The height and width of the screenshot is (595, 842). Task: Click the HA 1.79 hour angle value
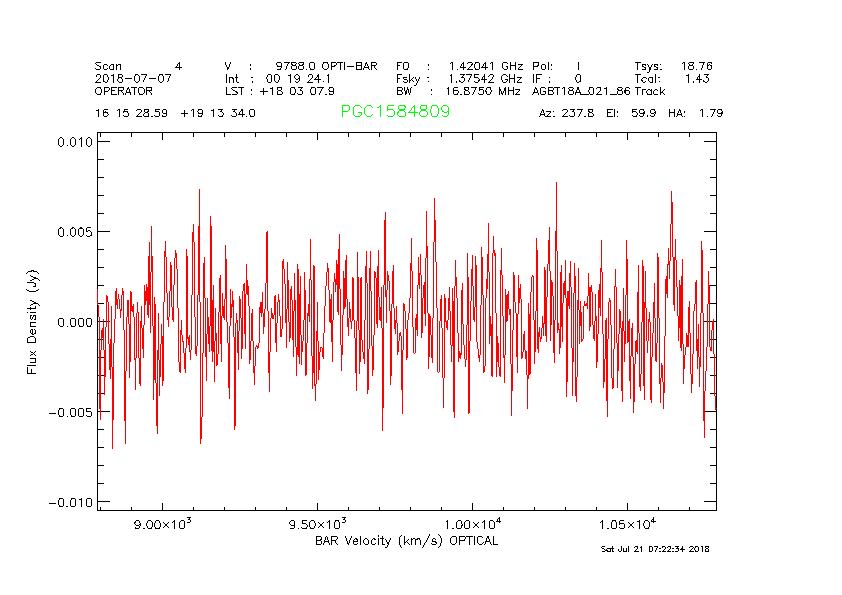700,113
